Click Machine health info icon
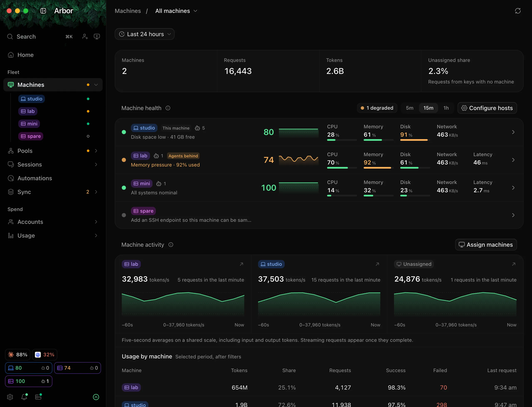Image resolution: width=532 pixels, height=407 pixels. [x=168, y=108]
